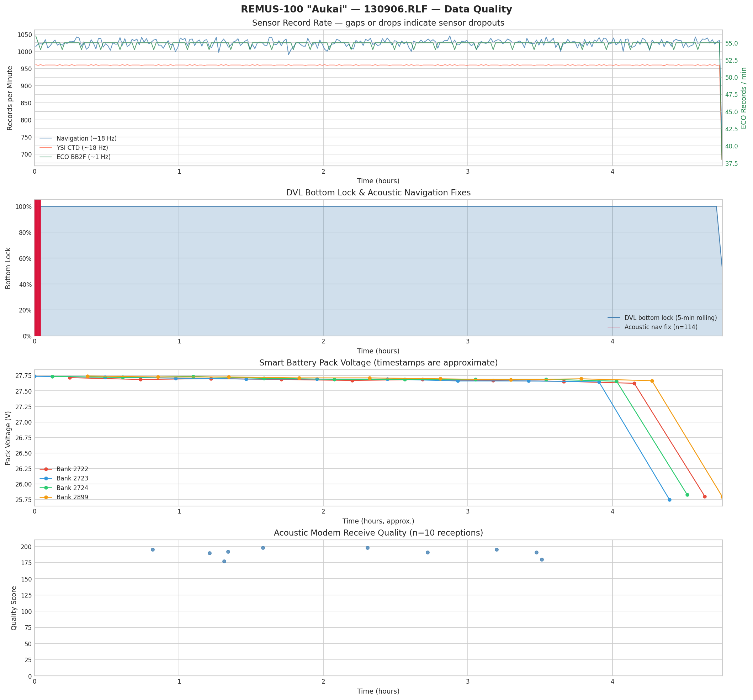
Task: Click the 'Navigation (~18 Hz)' legend entry
Action: (78, 139)
